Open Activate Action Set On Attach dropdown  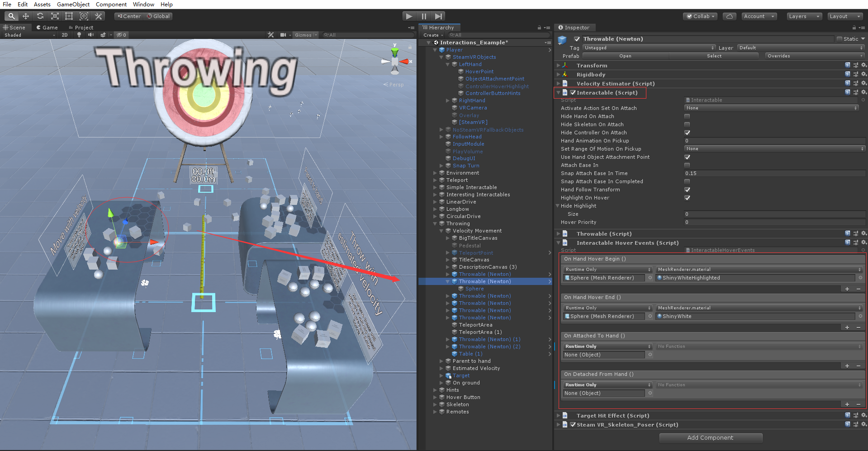[x=771, y=108]
